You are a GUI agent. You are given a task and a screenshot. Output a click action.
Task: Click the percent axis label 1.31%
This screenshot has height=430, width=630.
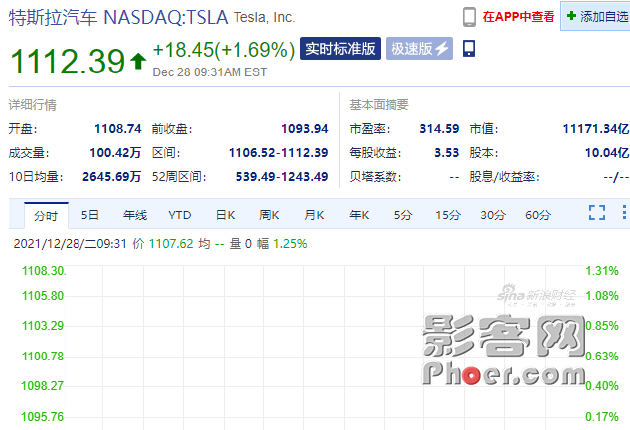(x=602, y=271)
